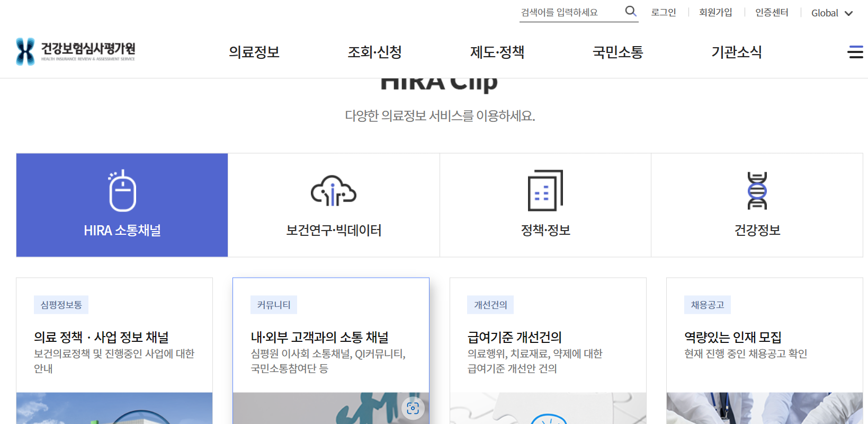Click the 심평정보통 card building thumbnail

[x=114, y=408]
